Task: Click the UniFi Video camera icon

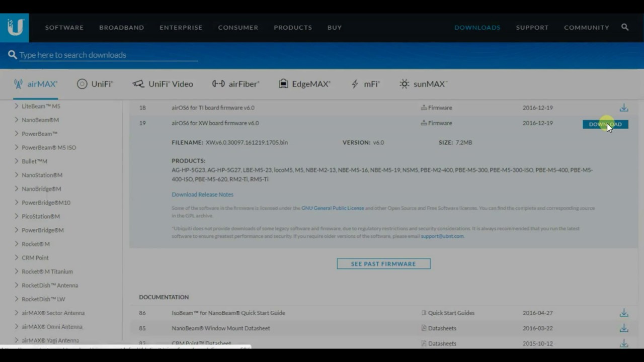Action: tap(138, 84)
